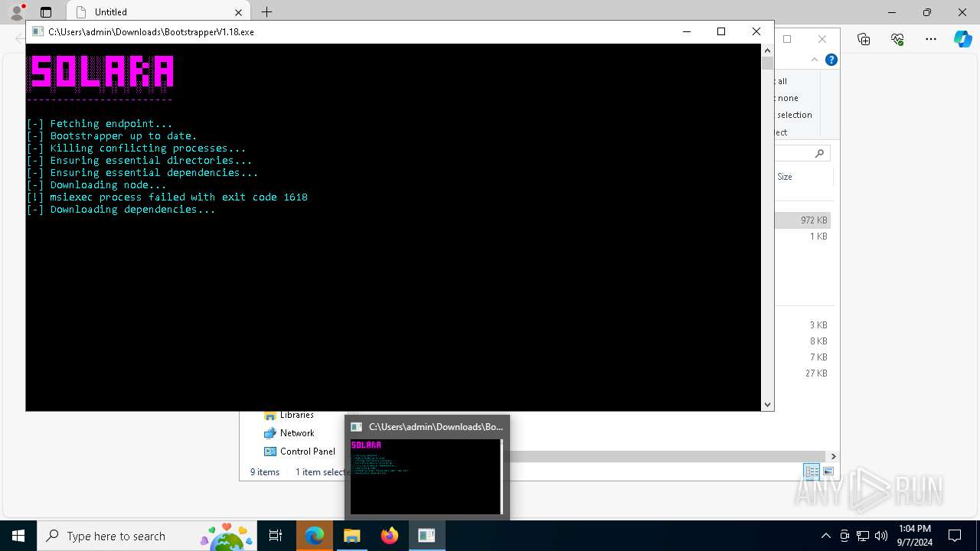Open Edge Settings and more menu
Image resolution: width=980 pixels, height=551 pixels.
click(x=931, y=39)
